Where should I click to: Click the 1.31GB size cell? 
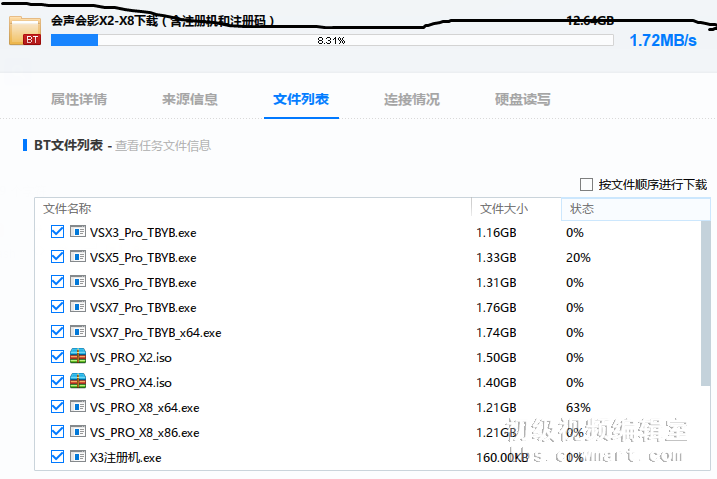[x=496, y=282]
